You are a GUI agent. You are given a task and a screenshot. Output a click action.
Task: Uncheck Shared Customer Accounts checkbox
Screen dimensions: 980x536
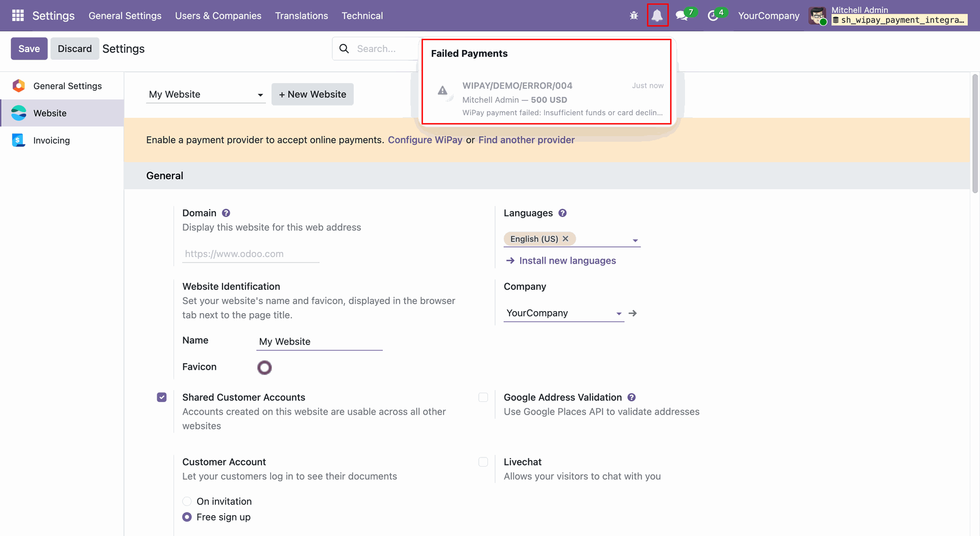pos(162,397)
